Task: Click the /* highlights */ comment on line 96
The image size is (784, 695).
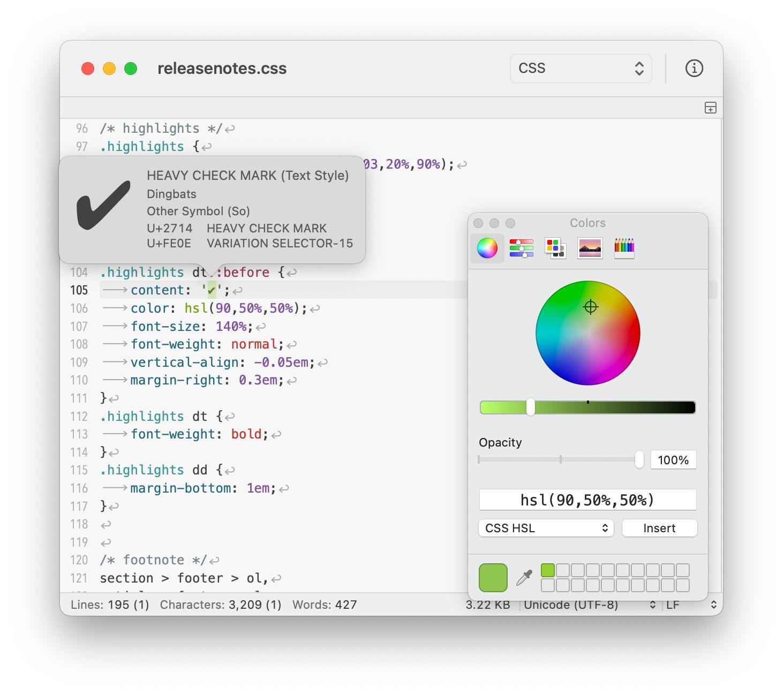Action: pyautogui.click(x=161, y=129)
